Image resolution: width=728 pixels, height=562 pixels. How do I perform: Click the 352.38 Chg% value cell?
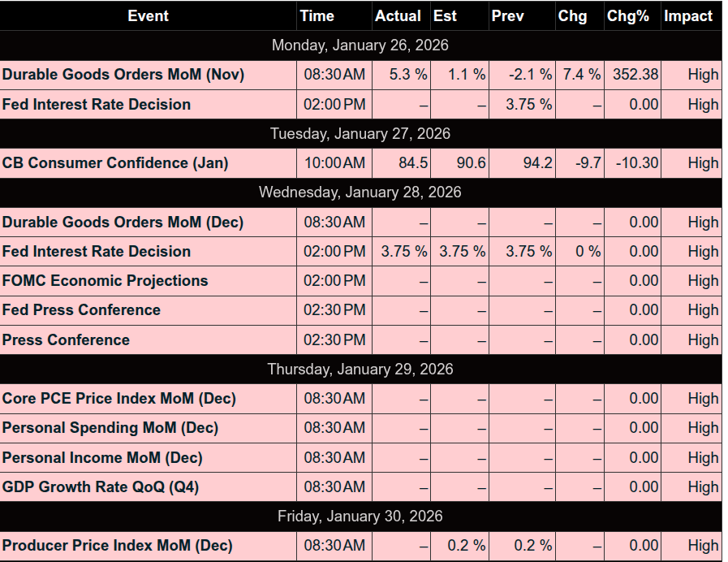[635, 75]
